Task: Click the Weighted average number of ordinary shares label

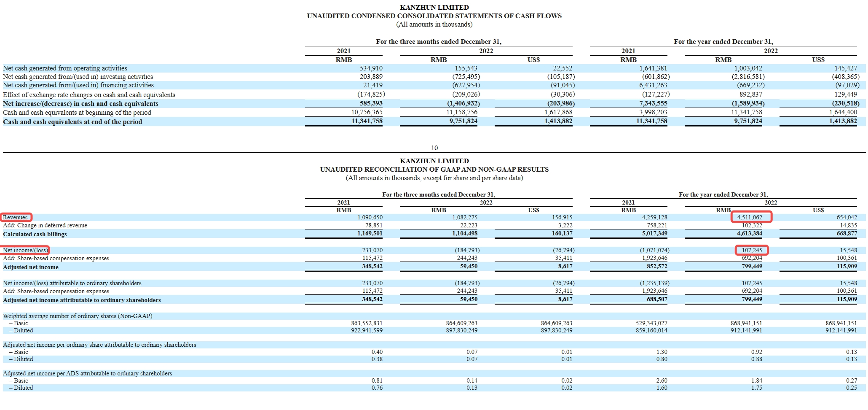Action: point(78,316)
